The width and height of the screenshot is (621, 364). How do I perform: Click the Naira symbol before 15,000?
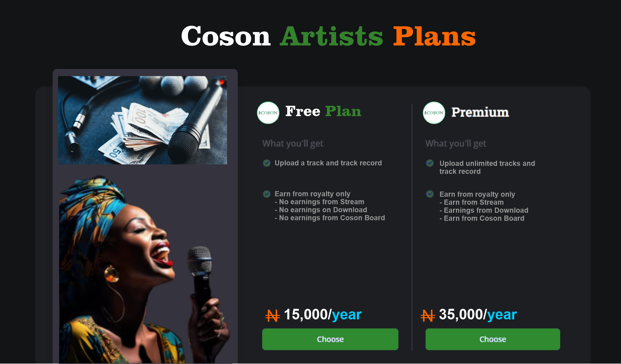(272, 316)
